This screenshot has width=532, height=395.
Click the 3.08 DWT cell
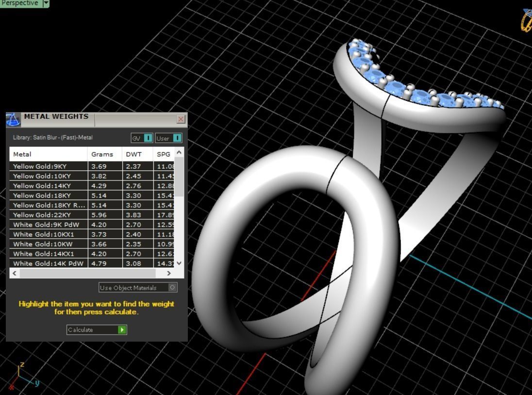pos(137,263)
